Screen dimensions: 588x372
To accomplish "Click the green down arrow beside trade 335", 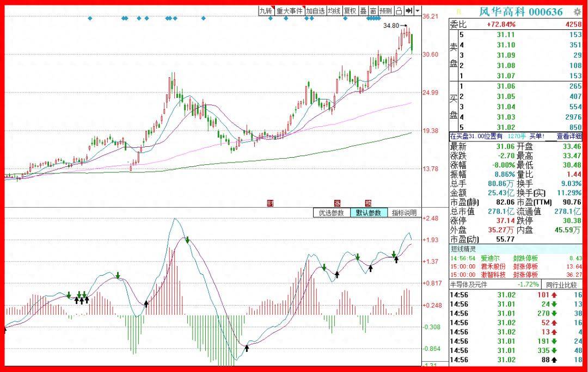I will coord(554,351).
